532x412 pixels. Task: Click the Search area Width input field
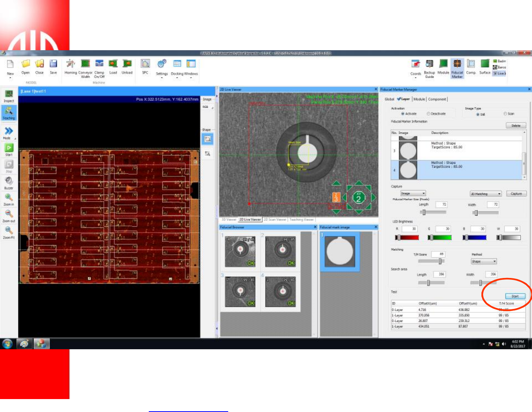tap(491, 274)
